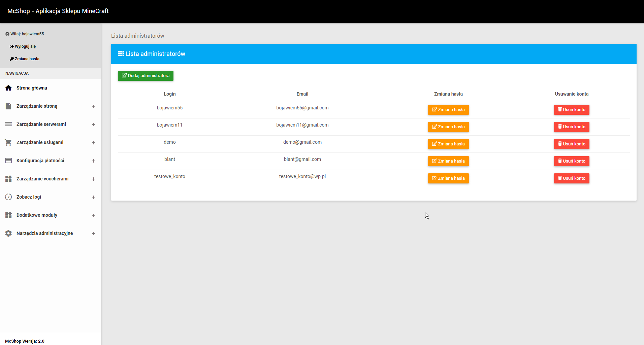Open Zmiana hasła link in the user panel
Screen dimensions: 644x345
pos(27,59)
